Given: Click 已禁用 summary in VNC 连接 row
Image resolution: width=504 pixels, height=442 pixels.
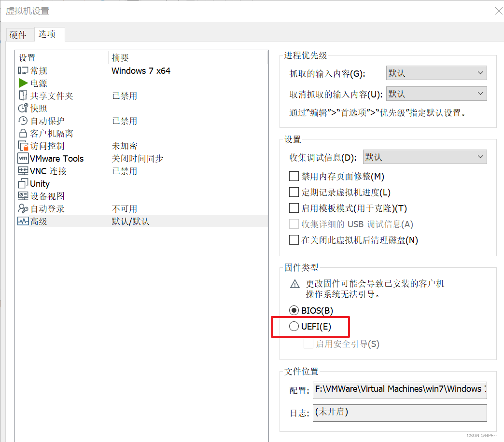Looking at the screenshot, I should click(x=125, y=171).
